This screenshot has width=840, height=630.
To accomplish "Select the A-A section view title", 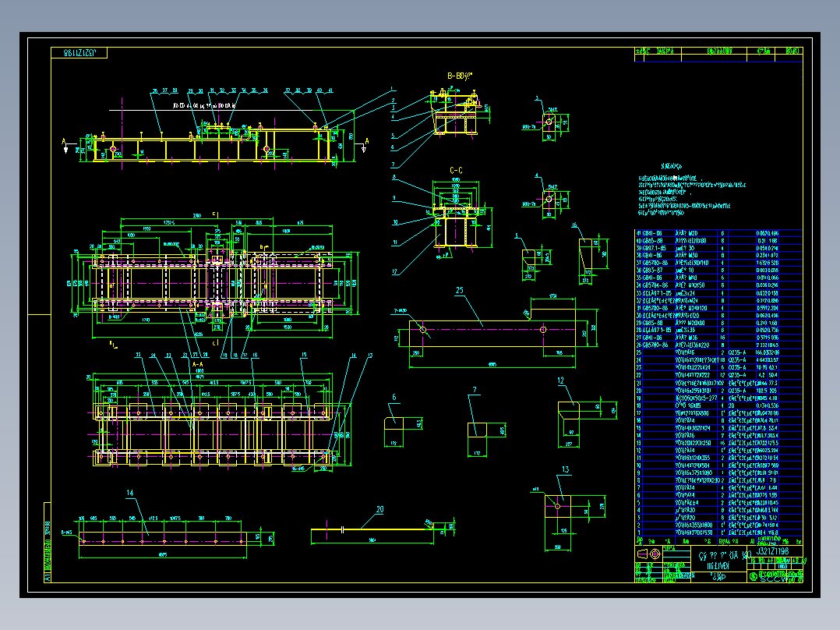I will 198,364.
